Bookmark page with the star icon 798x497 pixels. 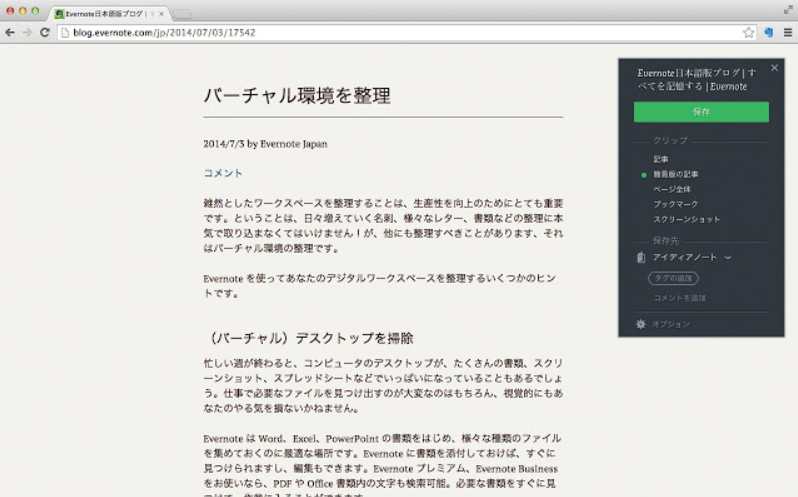748,33
